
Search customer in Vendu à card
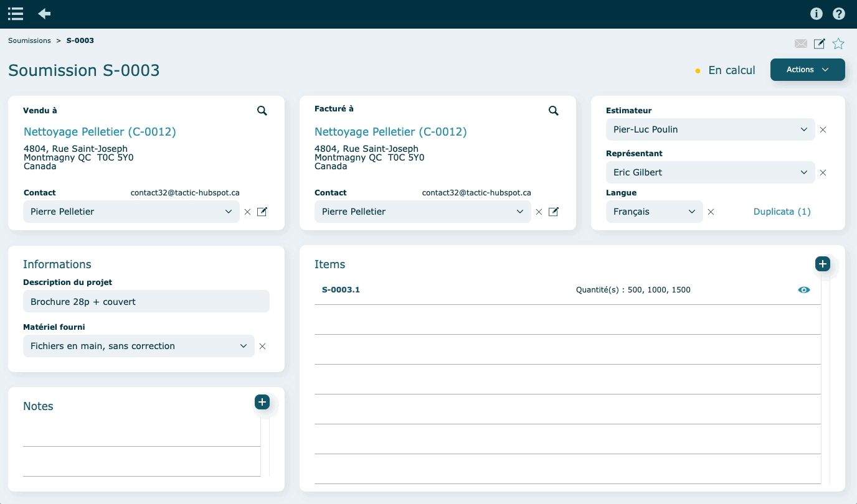click(262, 111)
